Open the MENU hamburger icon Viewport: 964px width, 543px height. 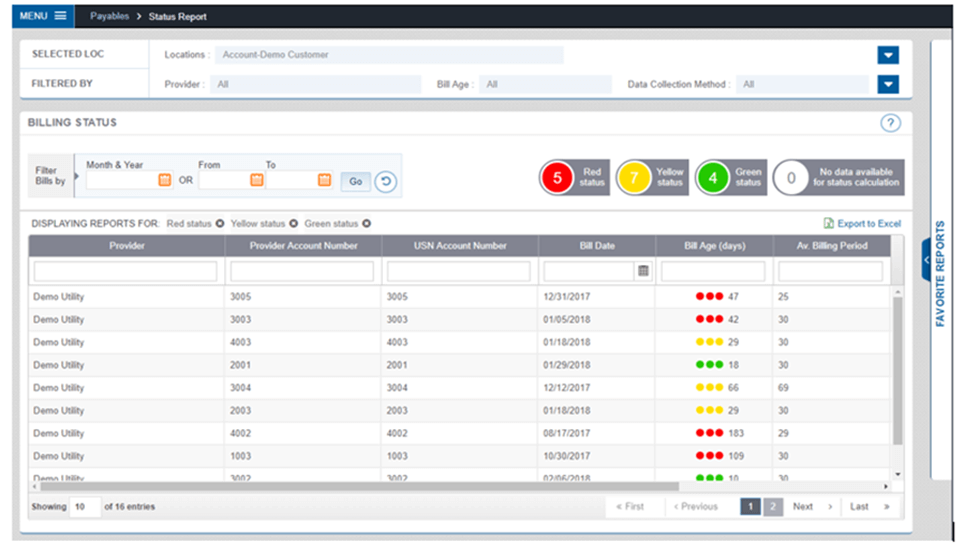(61, 16)
